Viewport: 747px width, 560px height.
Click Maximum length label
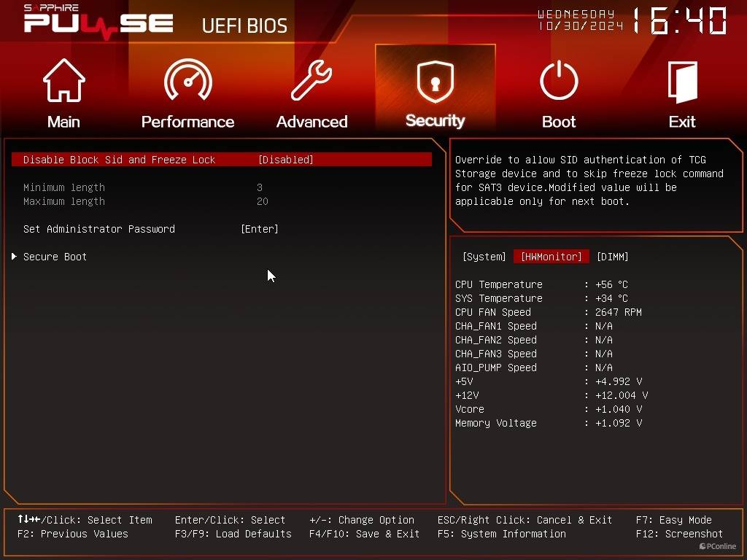[64, 201]
